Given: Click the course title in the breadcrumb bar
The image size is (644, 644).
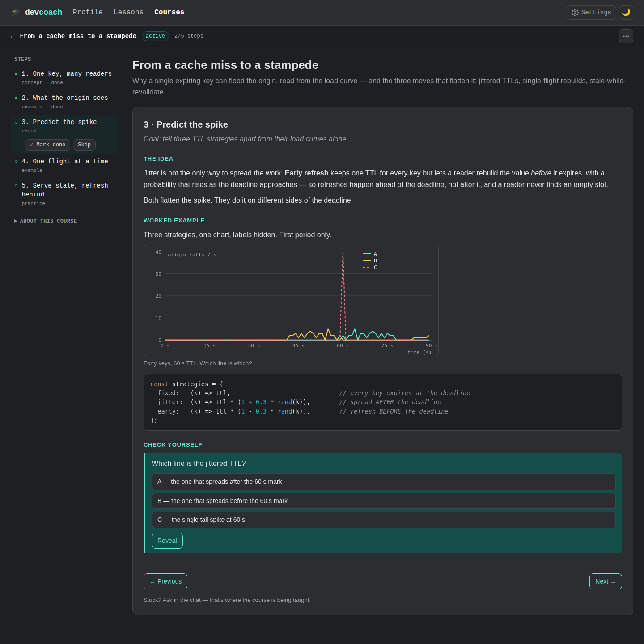Looking at the screenshot, I should pyautogui.click(x=78, y=36).
